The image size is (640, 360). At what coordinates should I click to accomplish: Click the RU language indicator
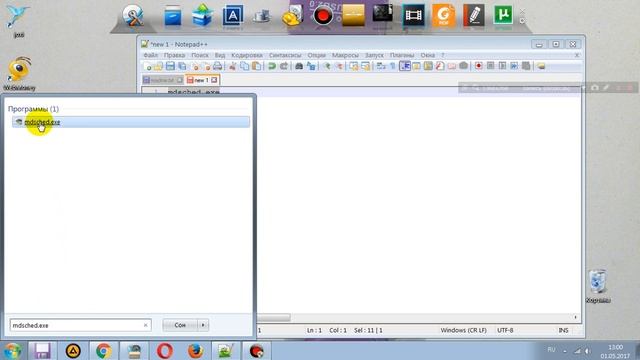click(551, 350)
